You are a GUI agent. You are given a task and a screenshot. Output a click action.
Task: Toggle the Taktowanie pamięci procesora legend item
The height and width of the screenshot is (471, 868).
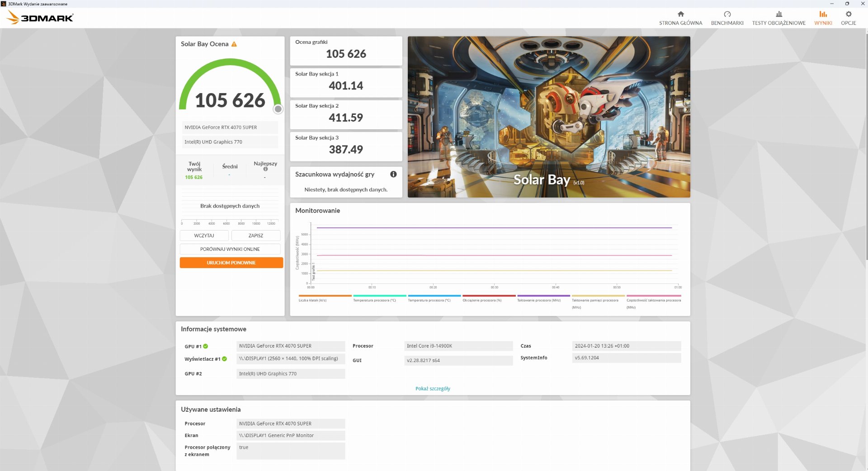[x=598, y=302]
